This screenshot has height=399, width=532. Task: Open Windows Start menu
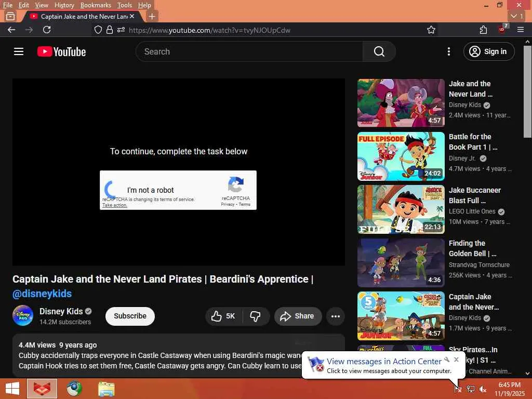[x=12, y=389]
